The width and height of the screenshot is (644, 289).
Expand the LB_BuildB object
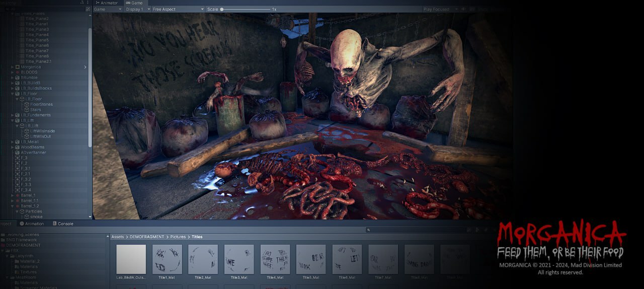[12, 83]
